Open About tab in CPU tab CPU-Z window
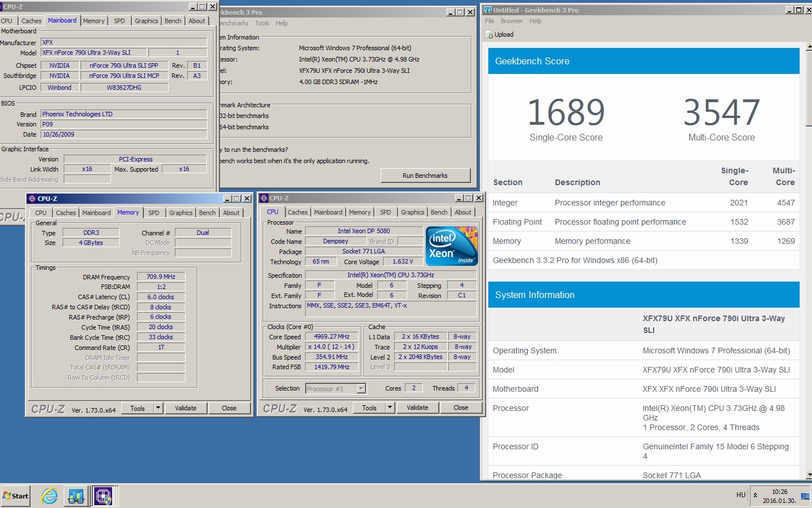The height and width of the screenshot is (508, 812). tap(463, 212)
